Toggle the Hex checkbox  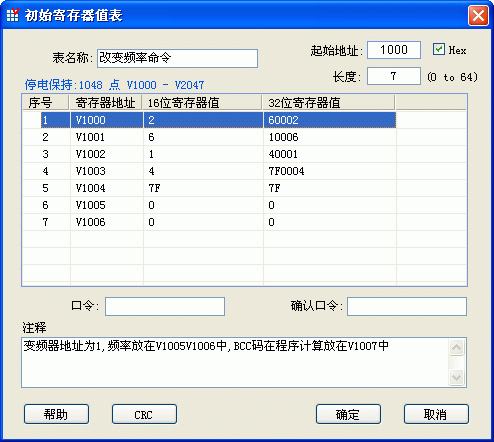pyautogui.click(x=438, y=49)
